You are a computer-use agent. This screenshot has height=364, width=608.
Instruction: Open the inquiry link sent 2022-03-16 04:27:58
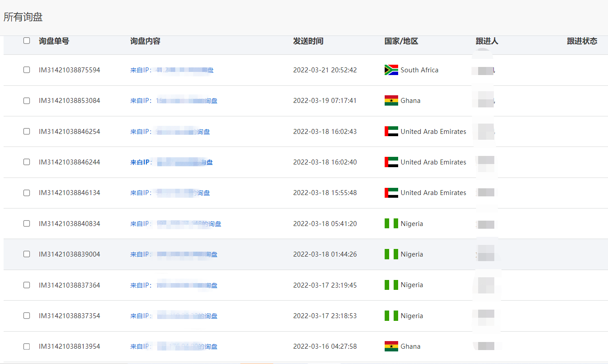pyautogui.click(x=173, y=346)
